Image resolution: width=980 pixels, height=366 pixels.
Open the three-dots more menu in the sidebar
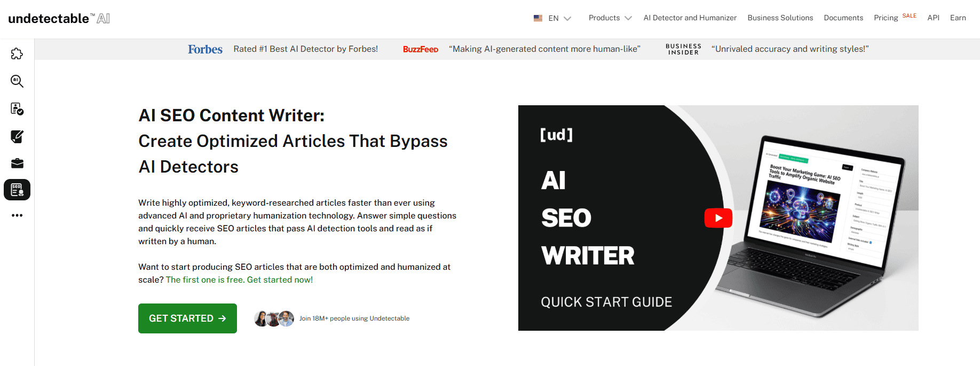click(x=17, y=215)
